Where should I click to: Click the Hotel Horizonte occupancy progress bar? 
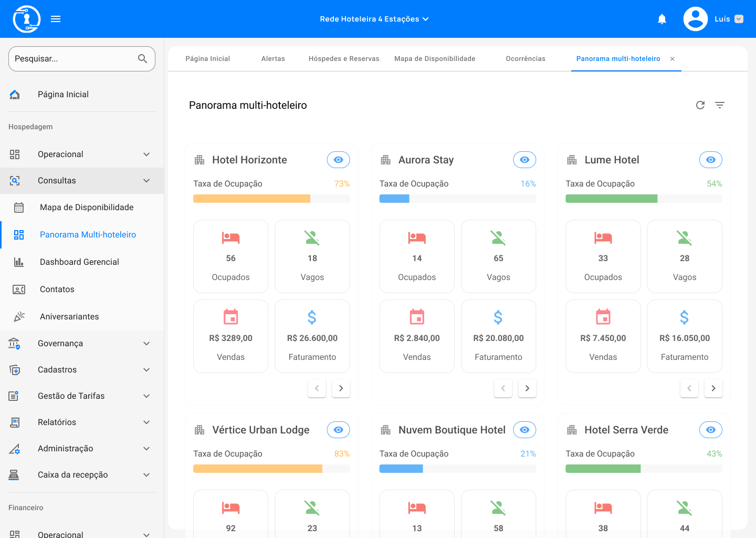coord(271,199)
